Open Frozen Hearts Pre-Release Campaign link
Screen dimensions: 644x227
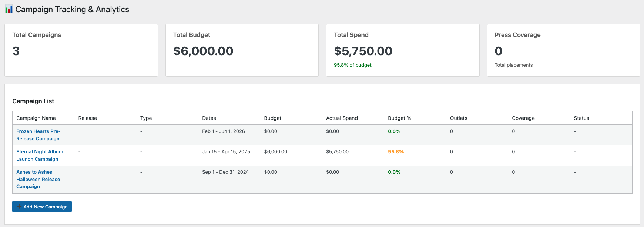click(x=38, y=135)
